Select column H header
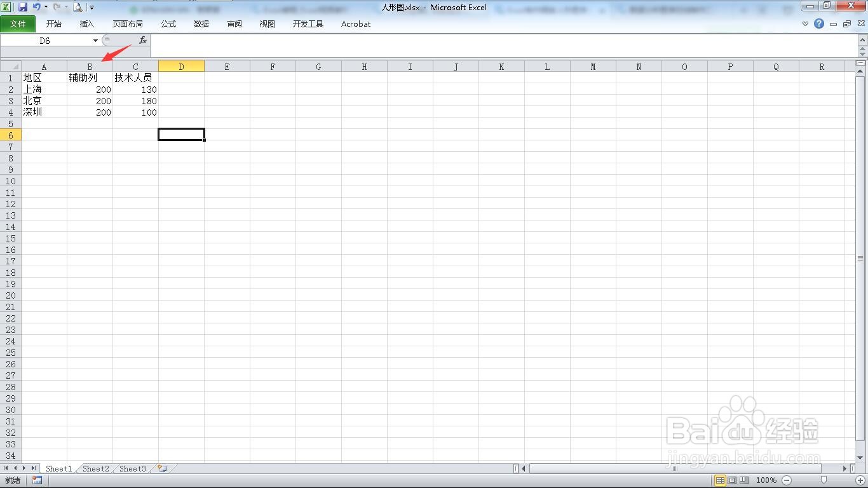The image size is (868, 488). 364,66
